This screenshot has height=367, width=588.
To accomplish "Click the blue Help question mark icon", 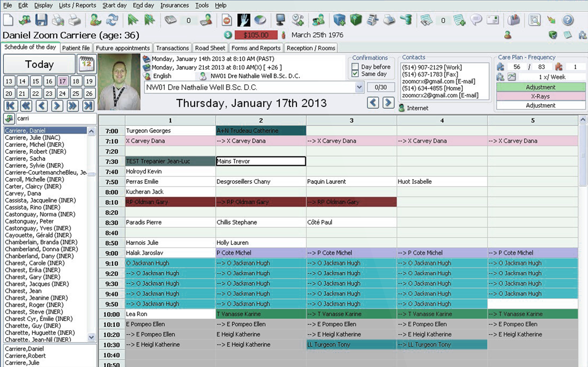I will coord(567,20).
